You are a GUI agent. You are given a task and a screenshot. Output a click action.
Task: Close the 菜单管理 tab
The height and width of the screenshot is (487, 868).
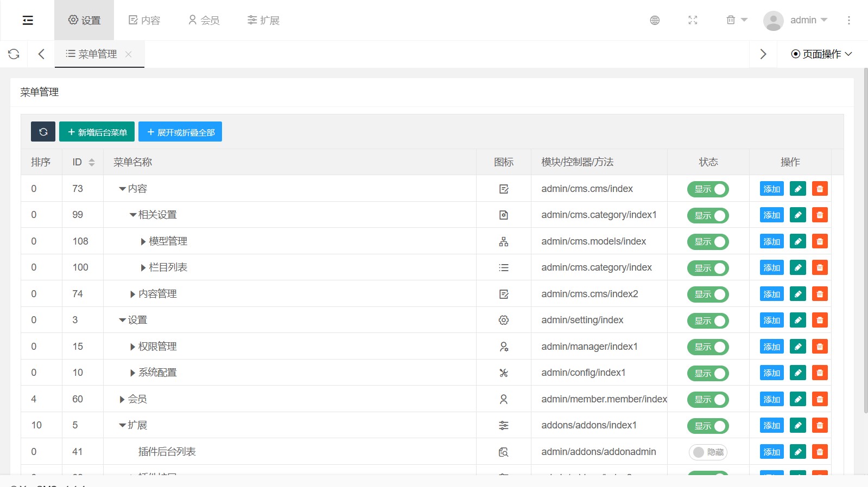click(129, 54)
